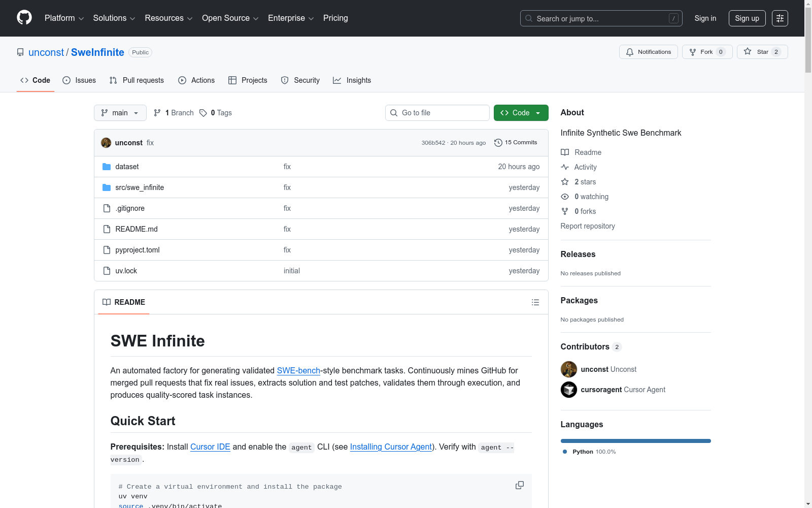Image resolution: width=812 pixels, height=508 pixels.
Task: Click the eye icon beside 0 watching
Action: [565, 197]
